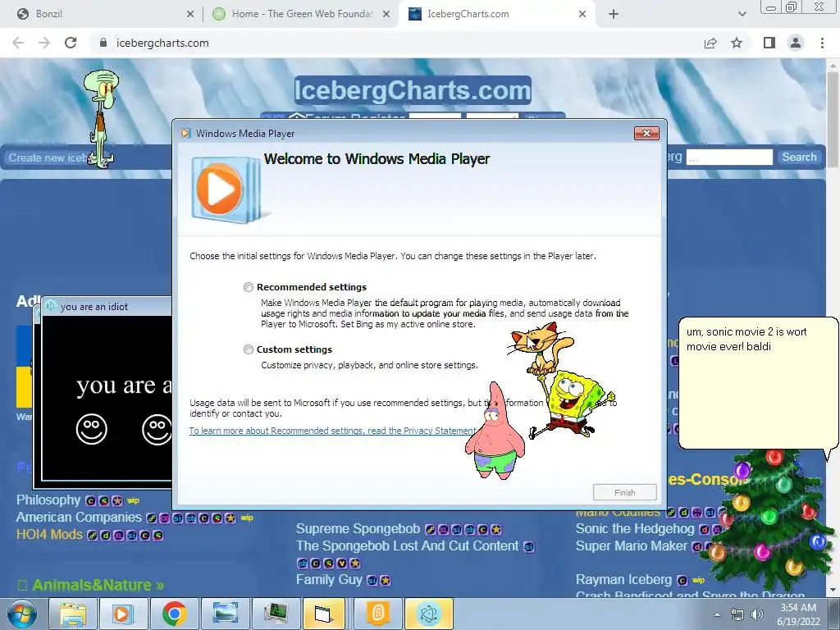
Task: Toggle the browser side panel icon
Action: click(x=769, y=43)
